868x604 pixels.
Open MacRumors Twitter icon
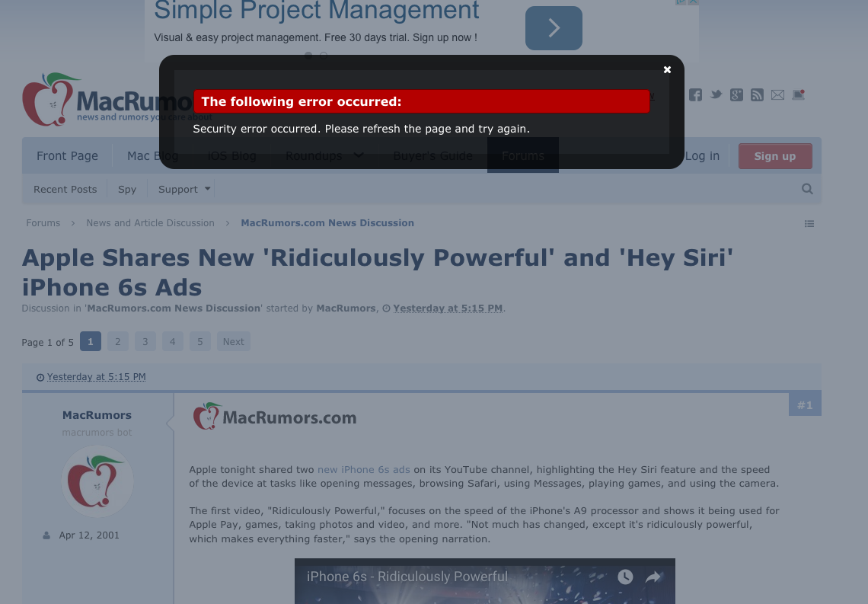point(716,94)
